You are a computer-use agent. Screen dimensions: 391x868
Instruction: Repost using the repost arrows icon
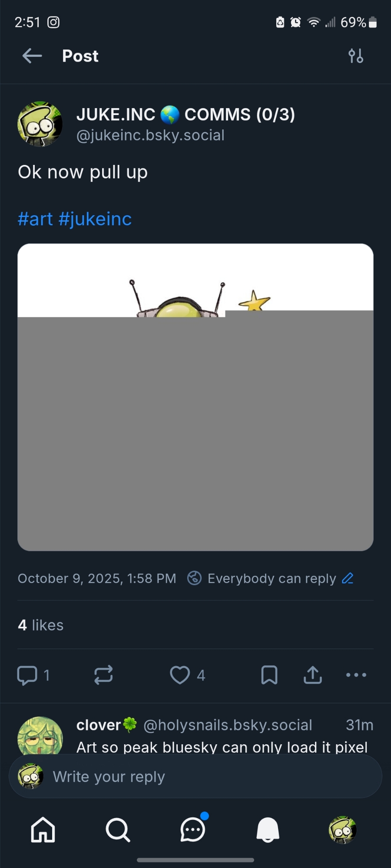pyautogui.click(x=103, y=675)
